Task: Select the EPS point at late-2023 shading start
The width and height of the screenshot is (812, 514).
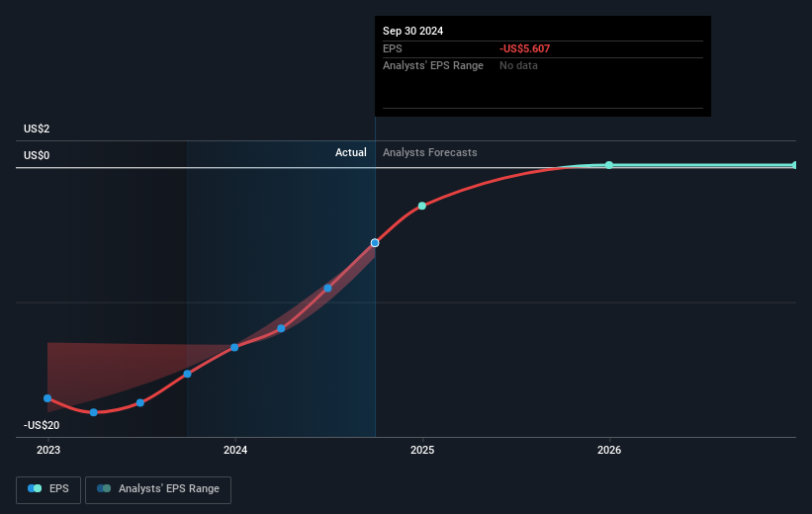Action: pos(188,374)
